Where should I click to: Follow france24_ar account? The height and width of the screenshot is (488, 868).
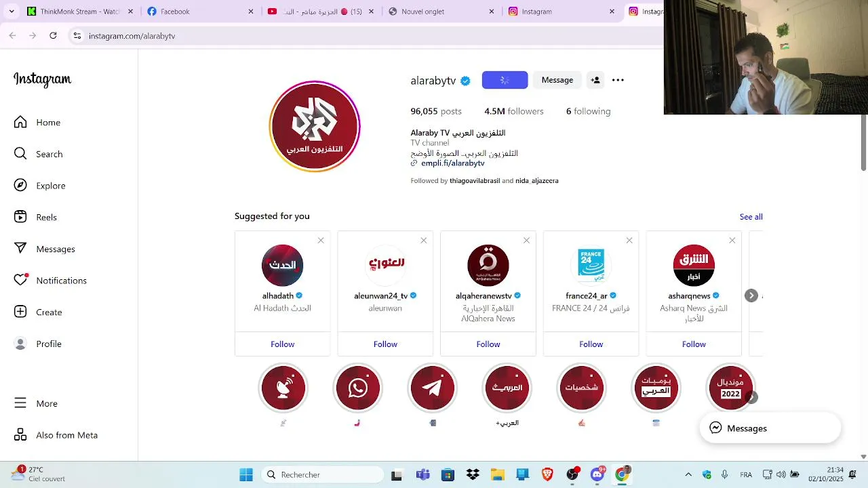[591, 344]
